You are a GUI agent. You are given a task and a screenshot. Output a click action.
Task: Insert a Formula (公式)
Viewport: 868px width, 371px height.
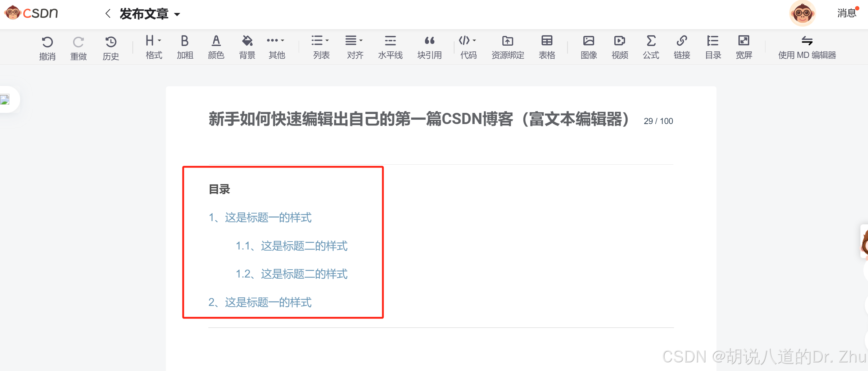(x=651, y=47)
